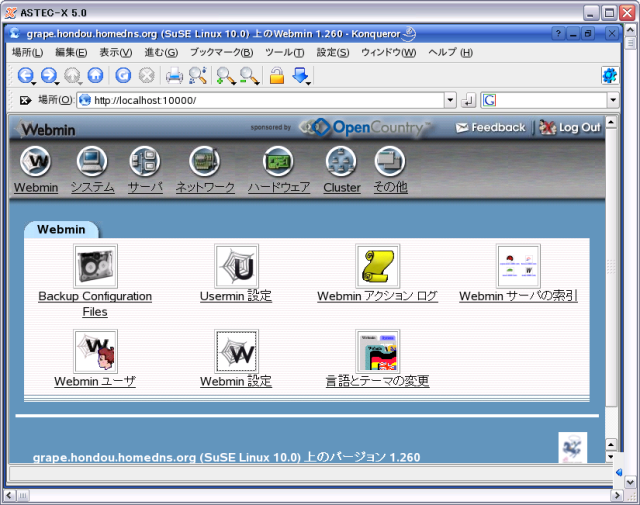Expand the location URL history dropdown

click(451, 100)
